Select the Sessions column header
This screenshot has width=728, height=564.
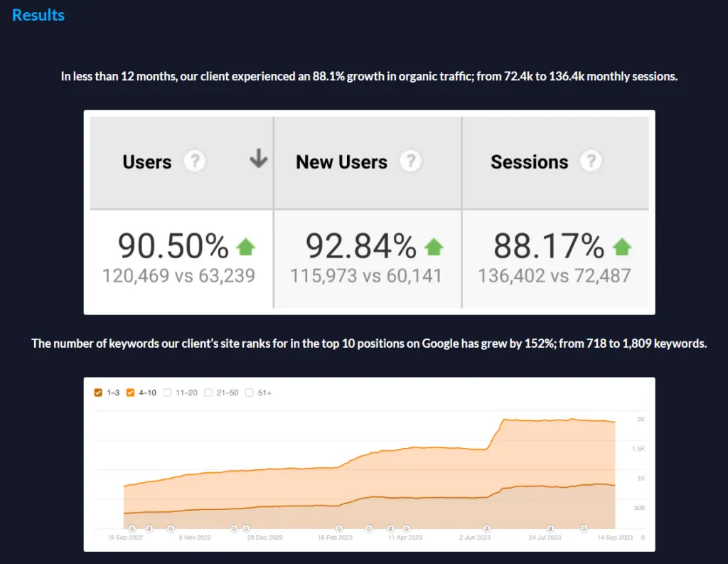pyautogui.click(x=529, y=162)
